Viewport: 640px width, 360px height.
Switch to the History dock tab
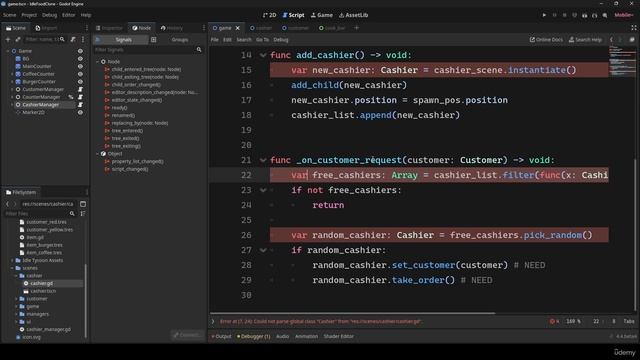coord(172,28)
